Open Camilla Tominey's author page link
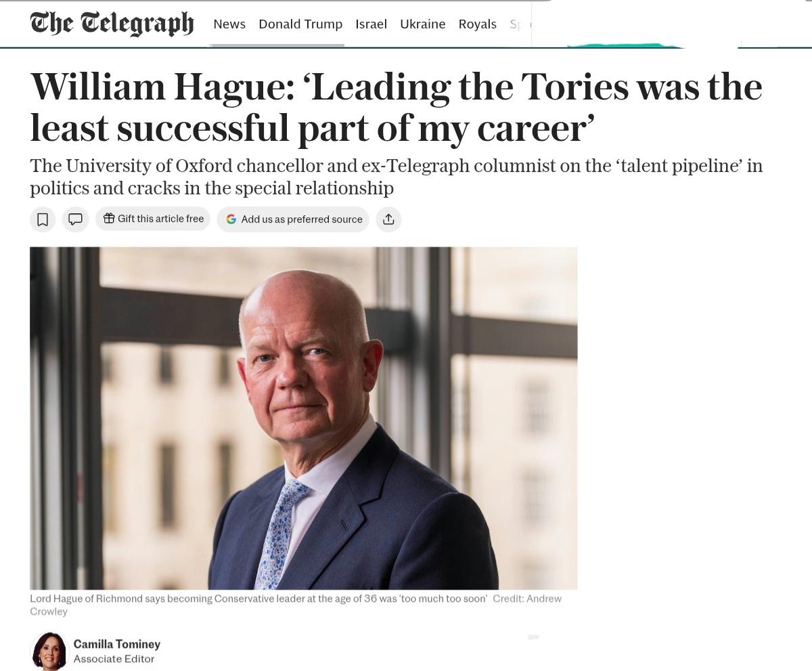This screenshot has width=812, height=671. pos(116,644)
